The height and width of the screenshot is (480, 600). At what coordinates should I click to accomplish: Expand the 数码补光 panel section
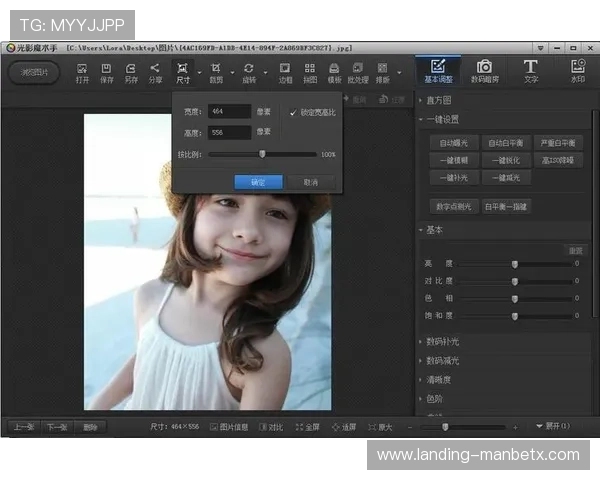coord(442,342)
